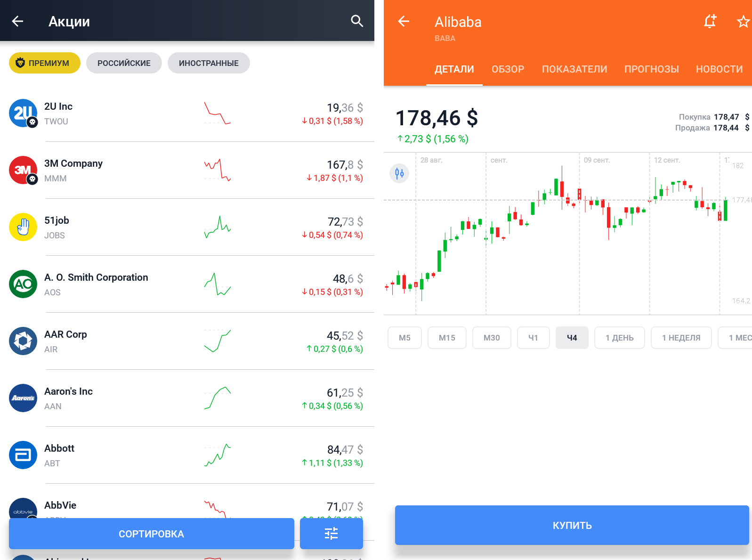Viewport: 752px width, 560px height.
Task: Select the M15 chart interval
Action: 447,338
